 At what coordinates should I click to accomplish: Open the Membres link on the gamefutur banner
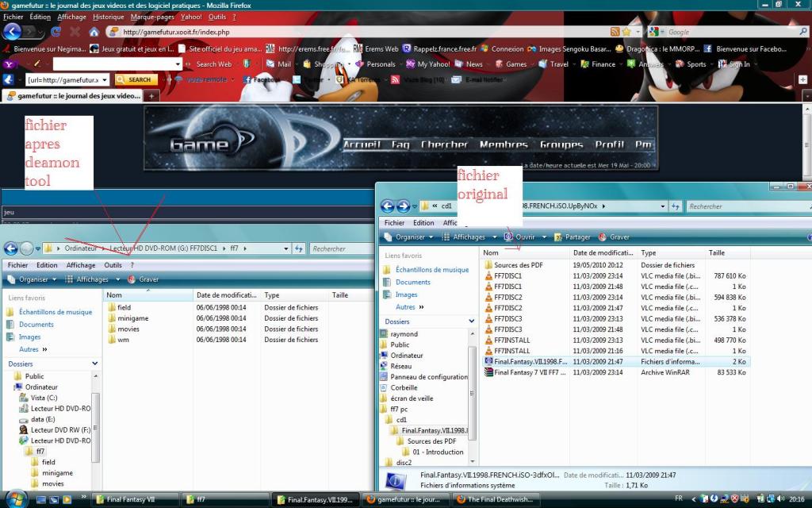click(504, 144)
